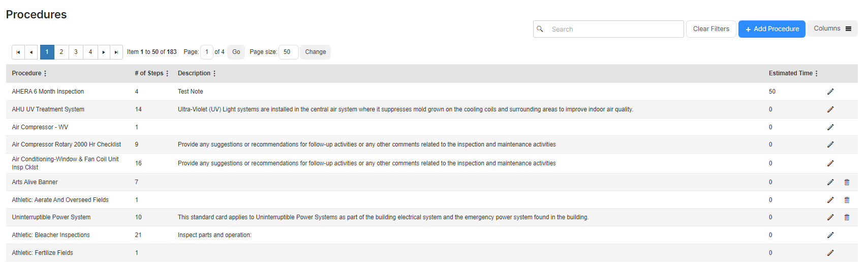Focus the Search input field
Viewport: 868px width, 262px height.
point(608,29)
